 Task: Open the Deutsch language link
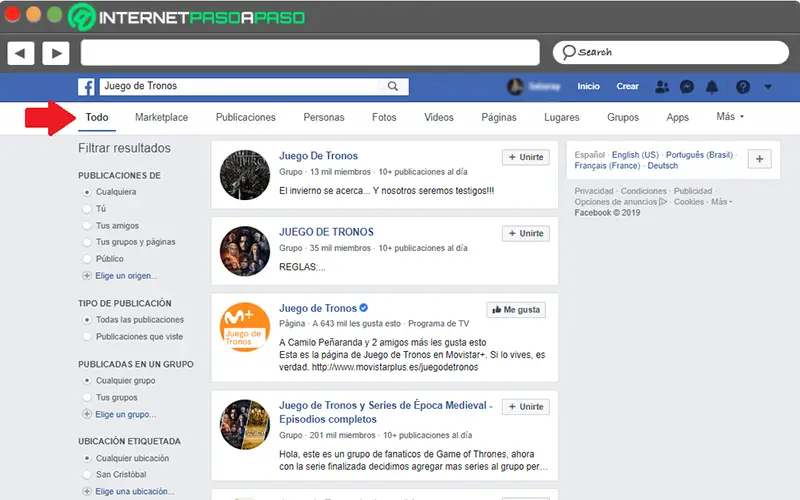tap(663, 165)
